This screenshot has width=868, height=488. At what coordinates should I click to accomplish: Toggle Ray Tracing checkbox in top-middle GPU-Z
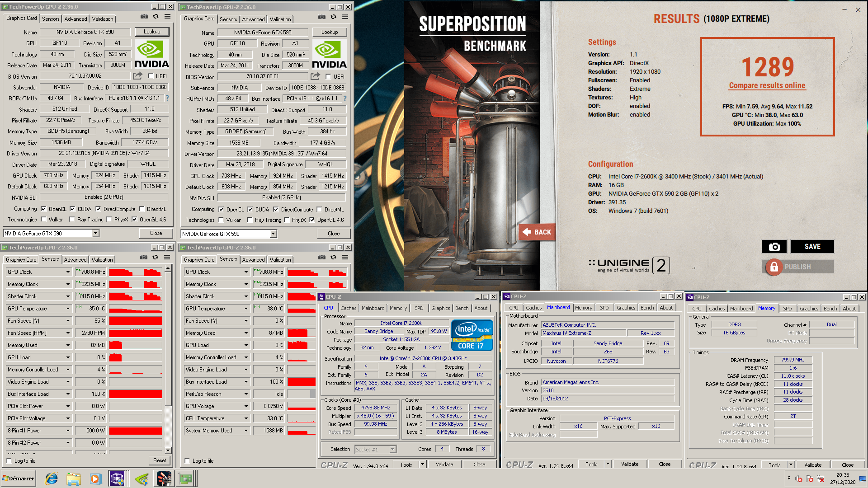click(x=250, y=220)
